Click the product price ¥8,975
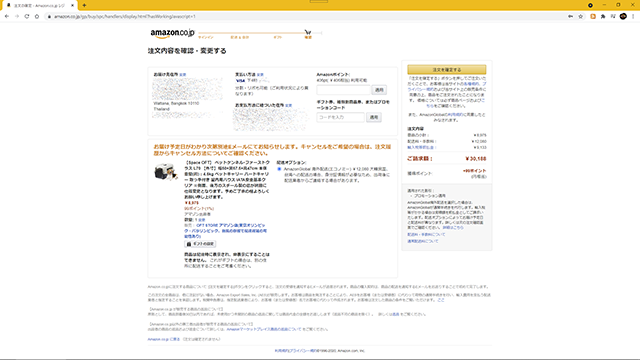Screen dimensions: 640x360 (191, 203)
